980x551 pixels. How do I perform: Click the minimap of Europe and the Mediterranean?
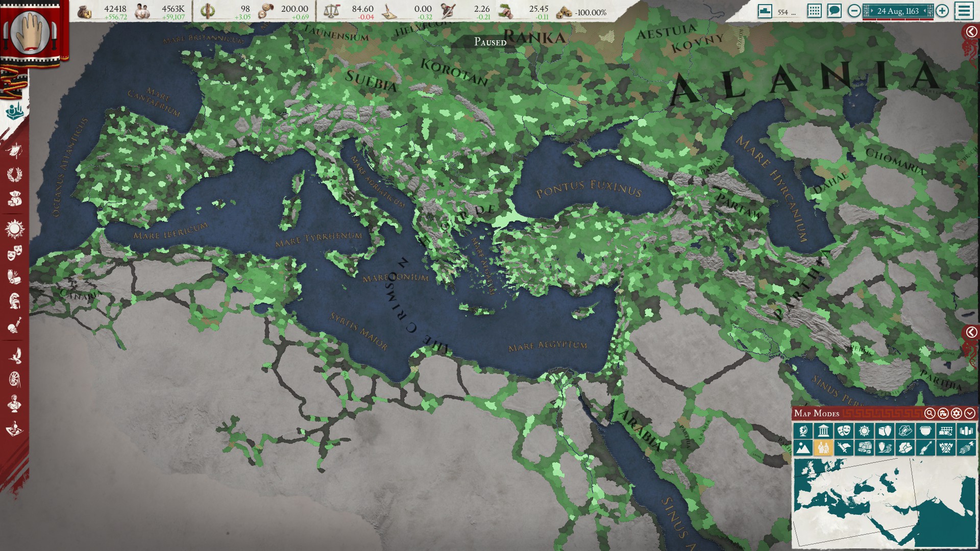[885, 503]
